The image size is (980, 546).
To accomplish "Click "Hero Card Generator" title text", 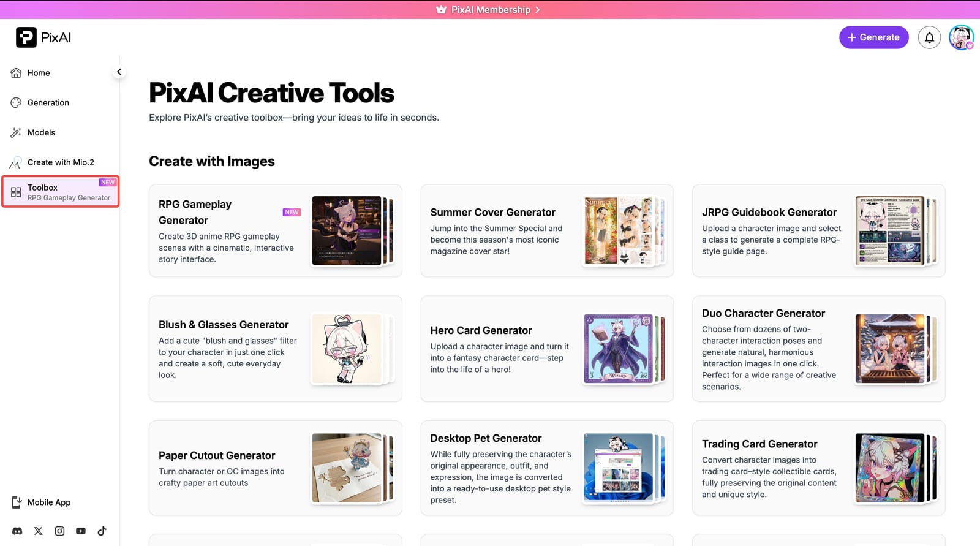I will [x=481, y=330].
